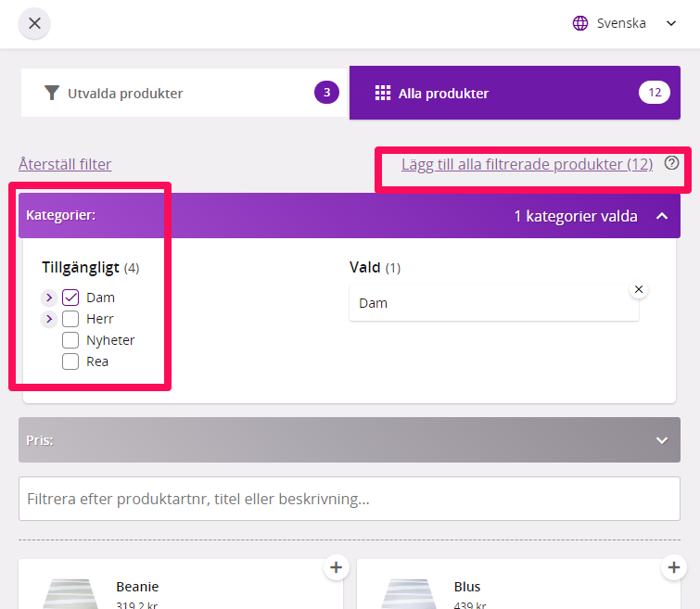This screenshot has width=700, height=609.
Task: Tick the Rea category checkbox
Action: 70,362
